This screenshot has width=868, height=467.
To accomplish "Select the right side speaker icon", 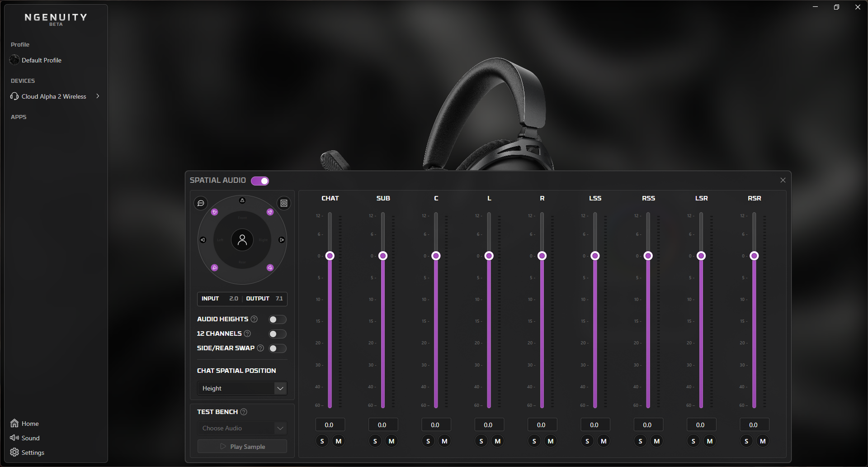I will [x=282, y=240].
